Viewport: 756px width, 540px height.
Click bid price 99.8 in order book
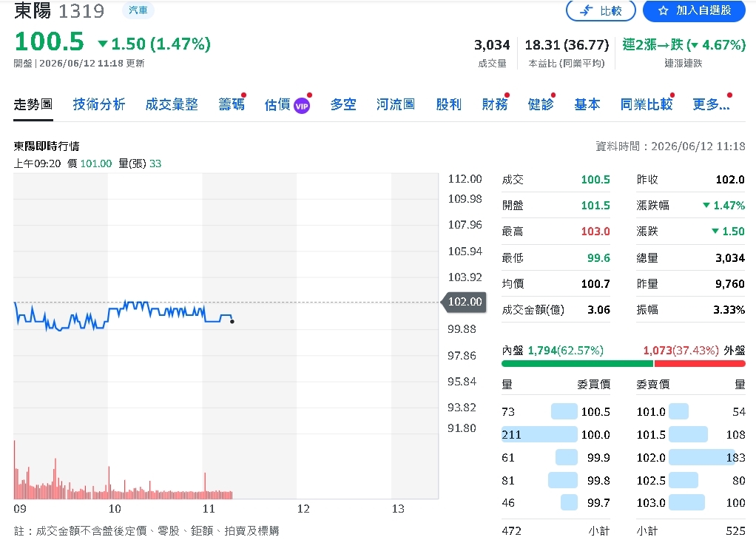tap(598, 480)
